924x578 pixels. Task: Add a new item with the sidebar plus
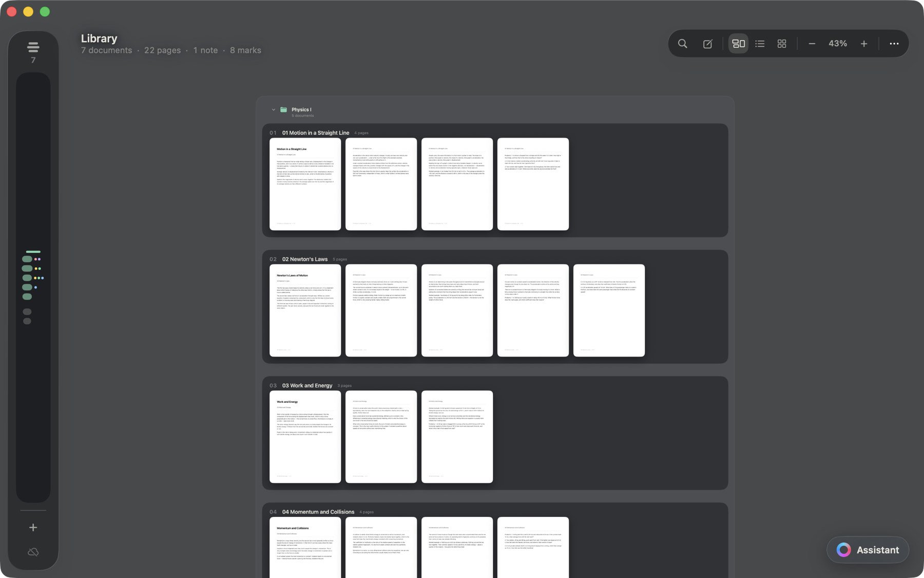click(x=33, y=527)
